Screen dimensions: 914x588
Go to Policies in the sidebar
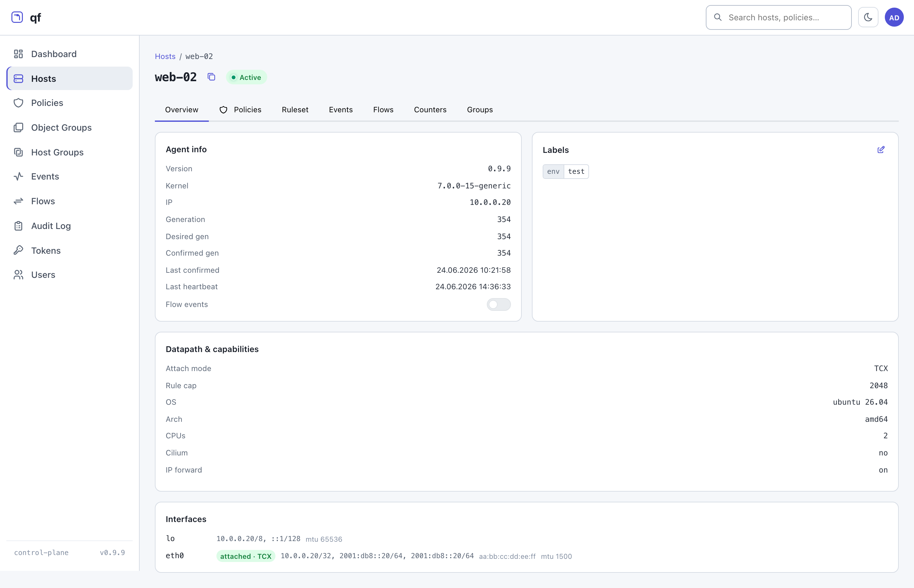click(x=70, y=103)
